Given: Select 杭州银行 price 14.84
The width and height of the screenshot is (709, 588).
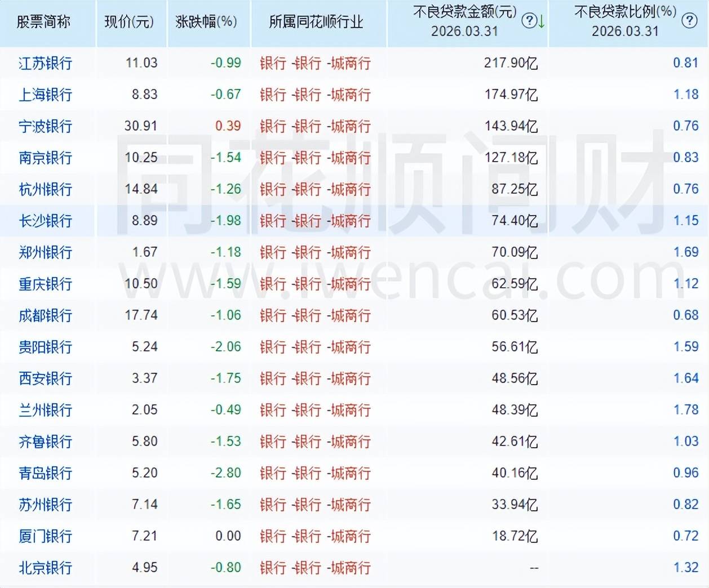Looking at the screenshot, I should (x=141, y=189).
